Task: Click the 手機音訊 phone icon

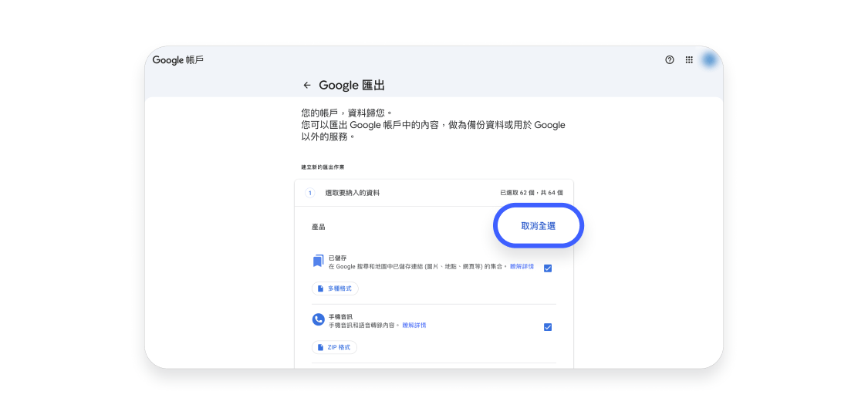Action: coord(318,320)
